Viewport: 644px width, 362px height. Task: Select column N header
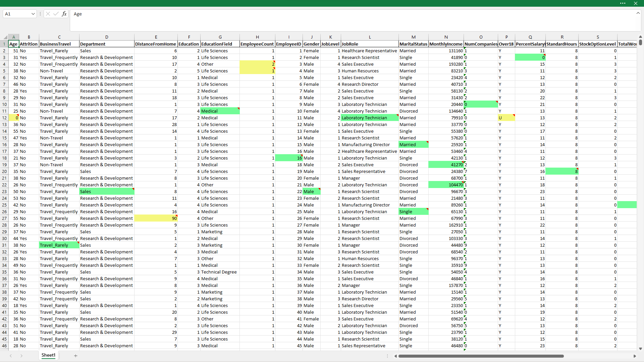(x=446, y=37)
